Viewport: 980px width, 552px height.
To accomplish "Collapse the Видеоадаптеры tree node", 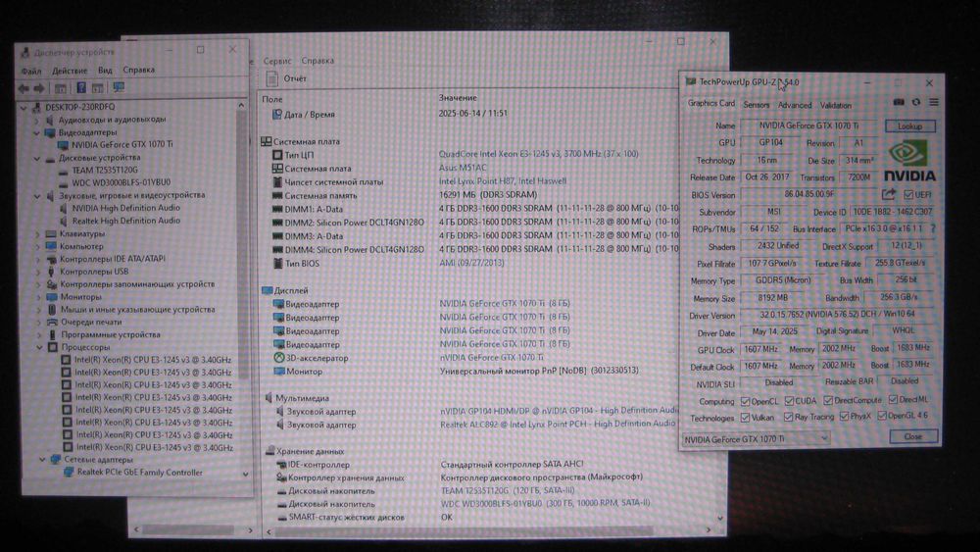I will coord(37,132).
